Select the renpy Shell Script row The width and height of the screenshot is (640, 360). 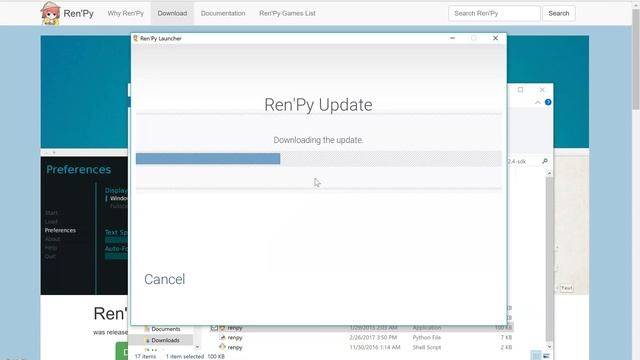pos(361,347)
